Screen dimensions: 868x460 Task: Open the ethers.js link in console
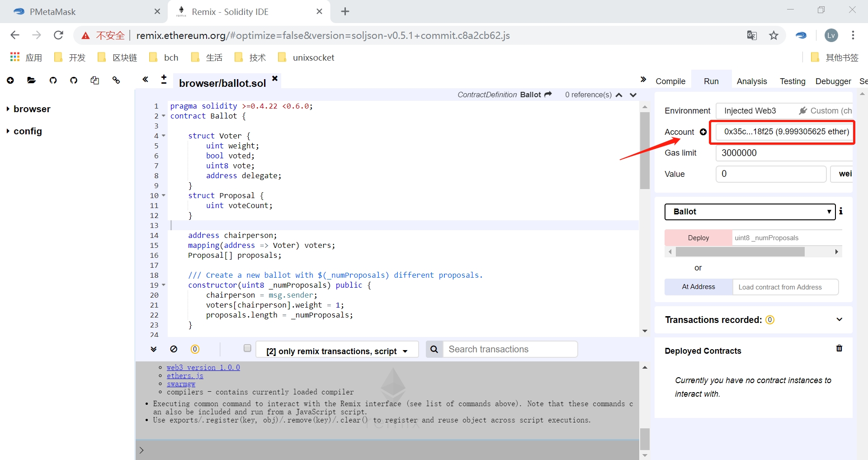pos(185,376)
